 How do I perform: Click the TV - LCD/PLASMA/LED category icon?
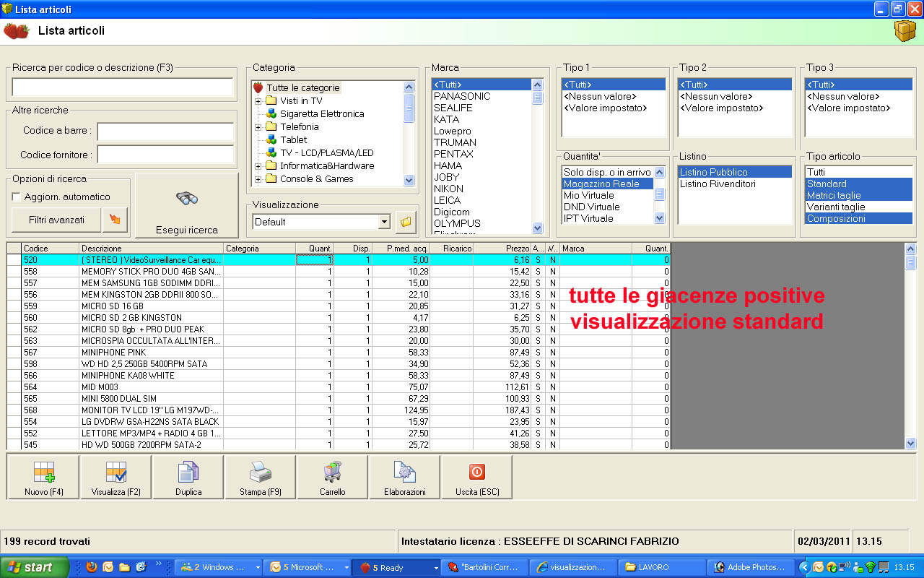[x=271, y=152]
